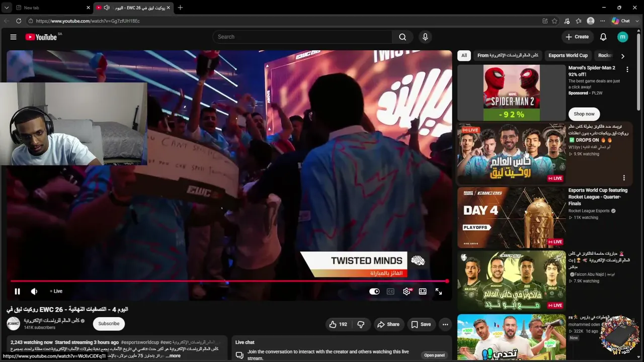The image size is (644, 362).
Task: Open the YouTube guide hamburger menu
Action: coord(14,37)
